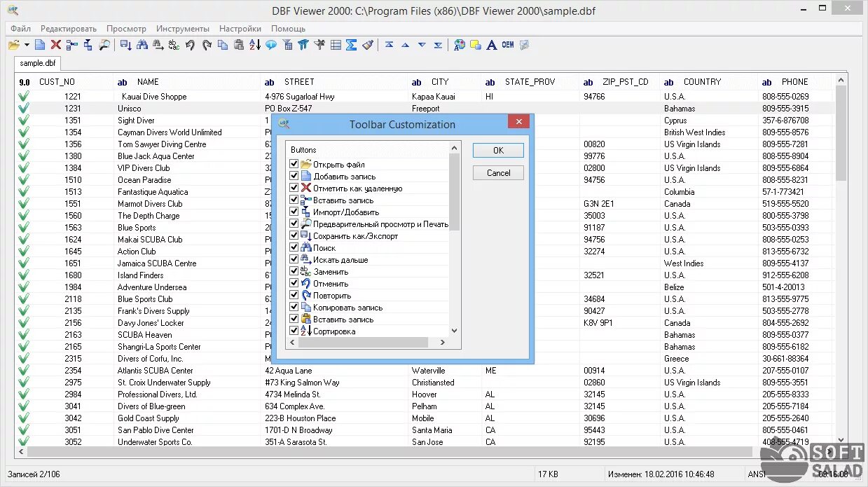Go to last record toolbar arrow

coord(438,45)
